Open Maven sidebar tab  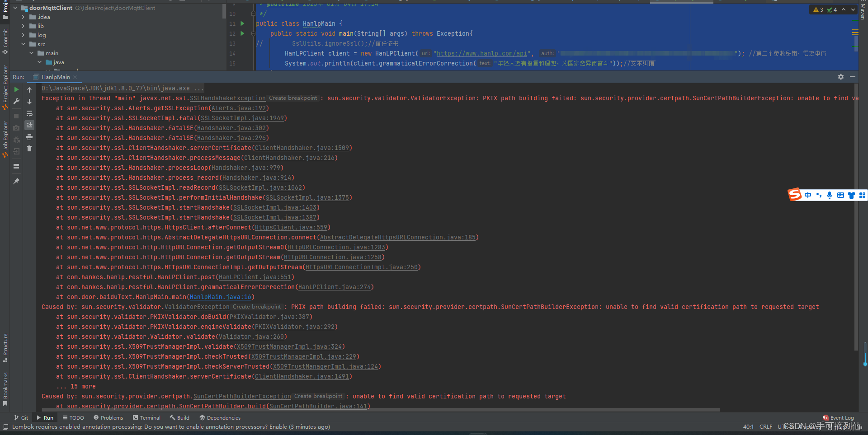coord(863,12)
